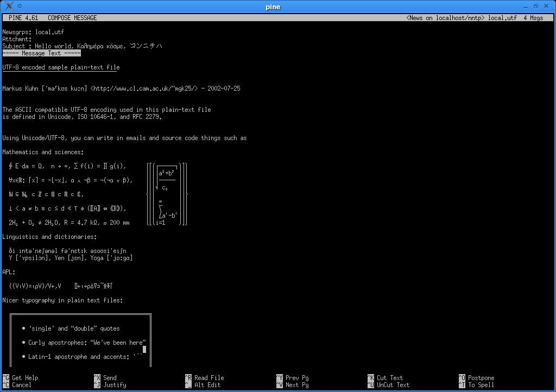Click the 'pine' window title

273,7
